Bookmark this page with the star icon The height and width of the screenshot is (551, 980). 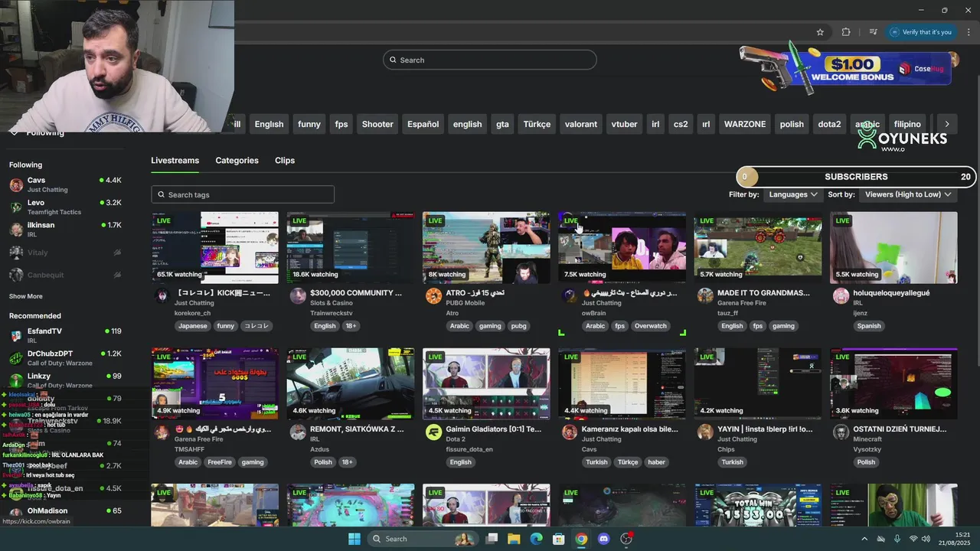[820, 32]
